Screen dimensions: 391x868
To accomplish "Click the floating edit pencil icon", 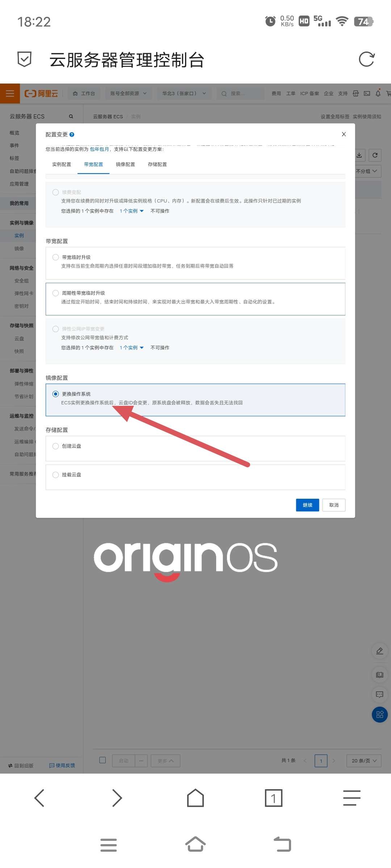I will coord(380,651).
